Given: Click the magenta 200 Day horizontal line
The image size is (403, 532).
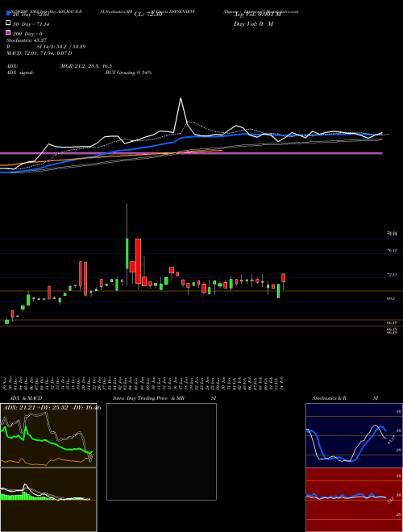Looking at the screenshot, I should click(191, 153).
